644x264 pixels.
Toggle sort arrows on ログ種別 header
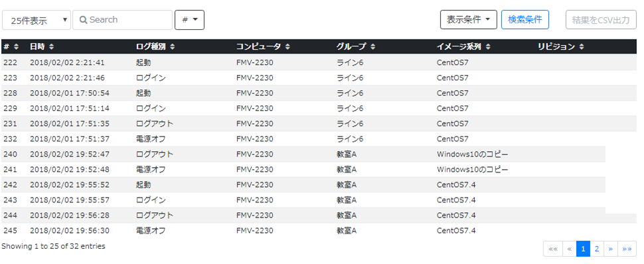[172, 47]
